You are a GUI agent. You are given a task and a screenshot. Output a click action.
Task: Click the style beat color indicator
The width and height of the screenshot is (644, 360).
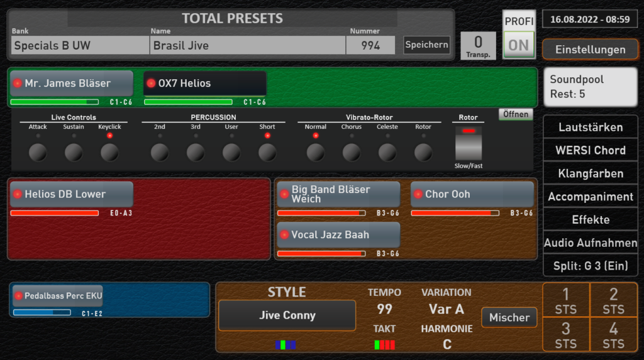pos(286,345)
